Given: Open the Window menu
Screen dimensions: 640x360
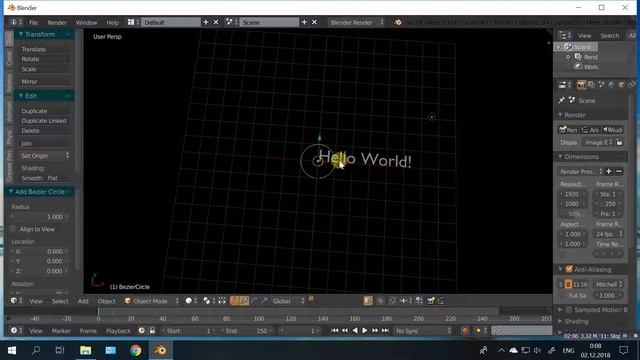Looking at the screenshot, I should click(x=87, y=22).
